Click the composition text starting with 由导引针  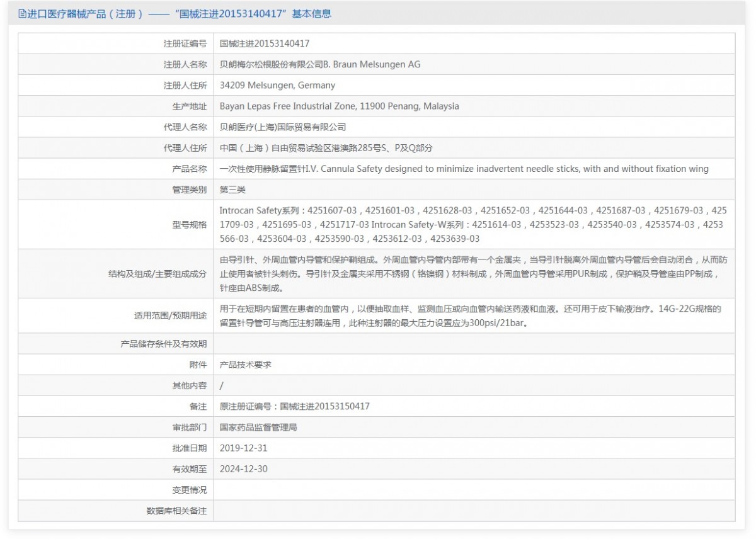click(x=473, y=274)
